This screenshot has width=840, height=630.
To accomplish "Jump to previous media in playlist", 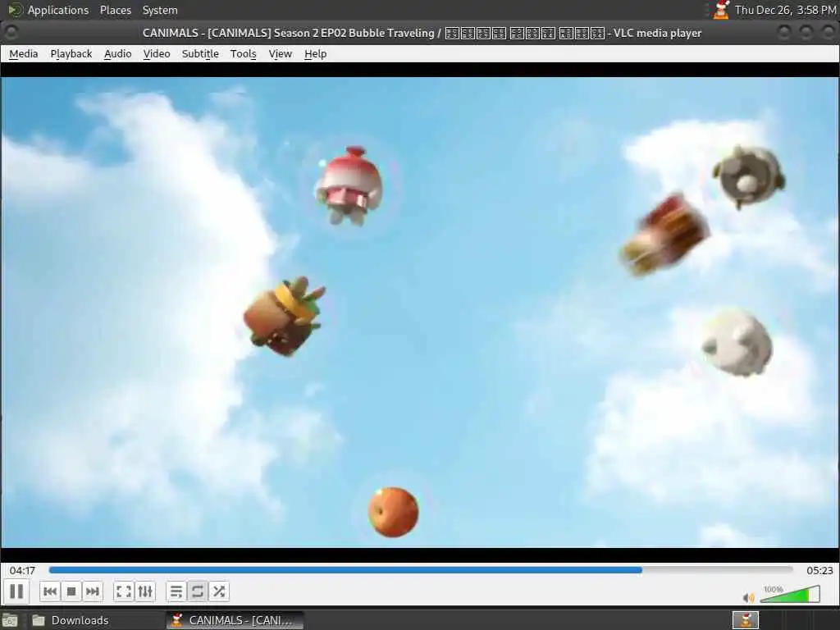I will pyautogui.click(x=50, y=591).
